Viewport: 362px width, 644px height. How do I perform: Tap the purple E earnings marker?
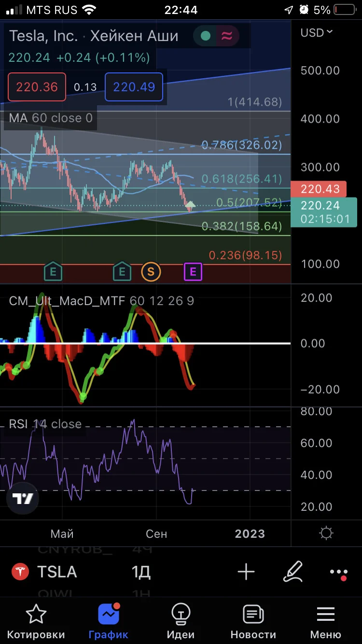click(193, 272)
